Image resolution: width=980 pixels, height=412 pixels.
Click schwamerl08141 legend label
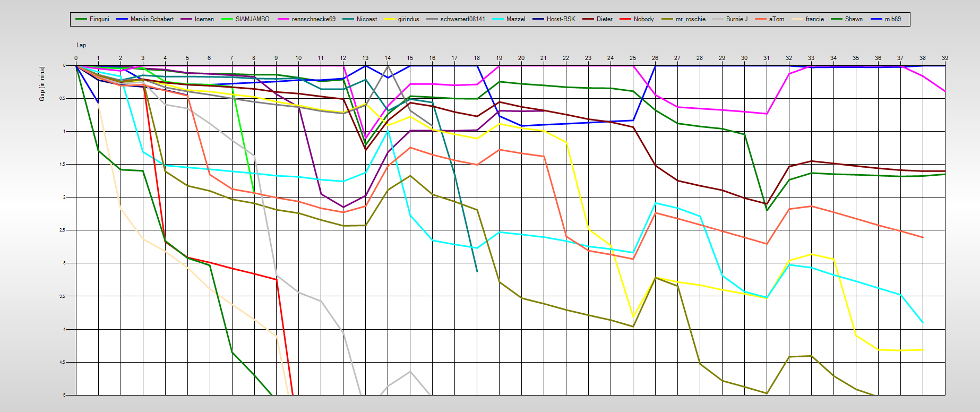[462, 19]
